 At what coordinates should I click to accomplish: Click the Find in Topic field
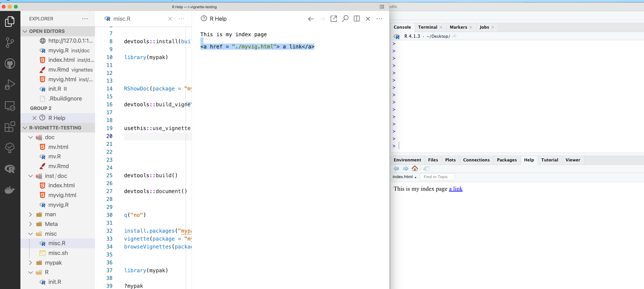click(x=437, y=177)
